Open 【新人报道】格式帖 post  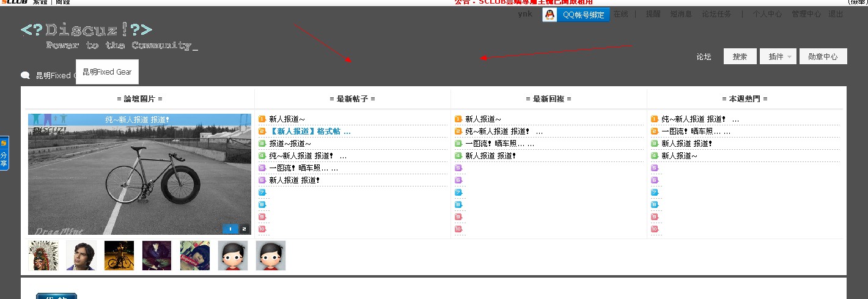[310, 131]
